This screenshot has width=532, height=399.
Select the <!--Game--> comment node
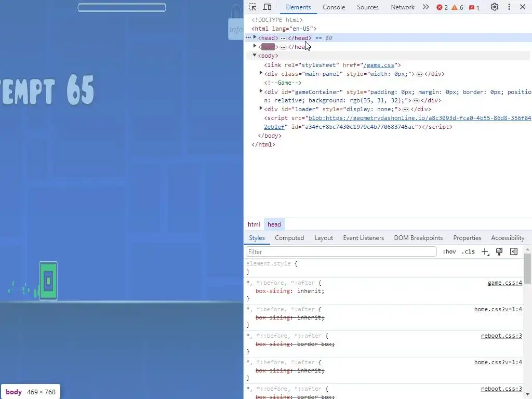[x=283, y=83]
